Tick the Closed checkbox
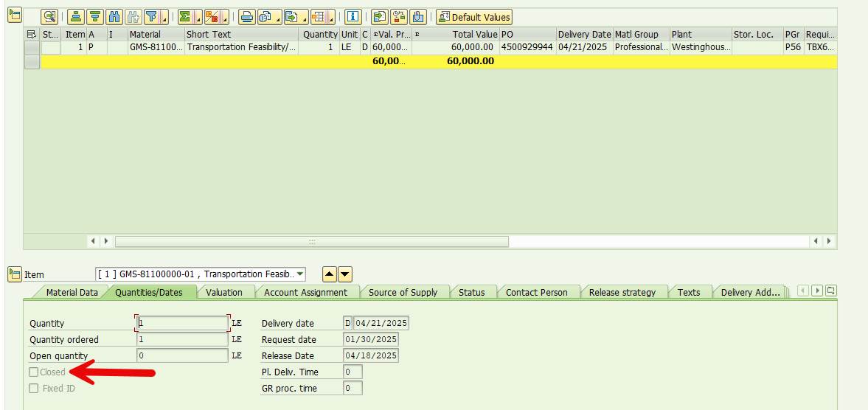Image resolution: width=868 pixels, height=410 pixels. tap(34, 372)
